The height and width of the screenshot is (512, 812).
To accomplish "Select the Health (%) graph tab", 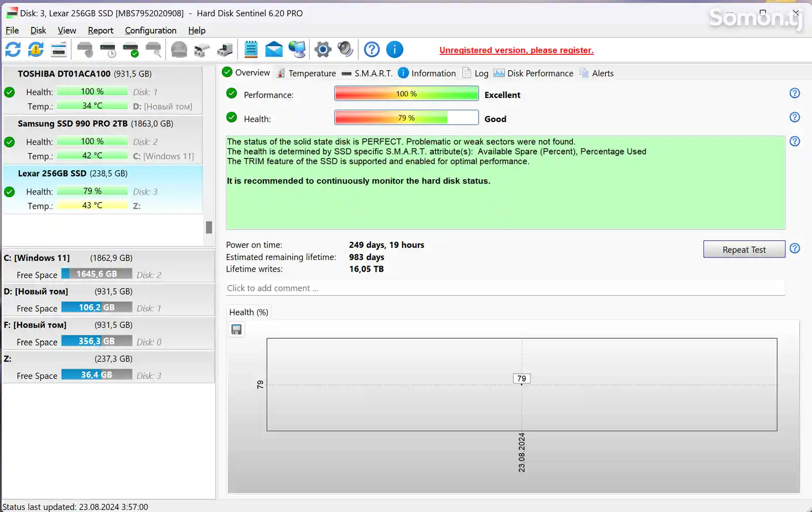I will tap(249, 312).
